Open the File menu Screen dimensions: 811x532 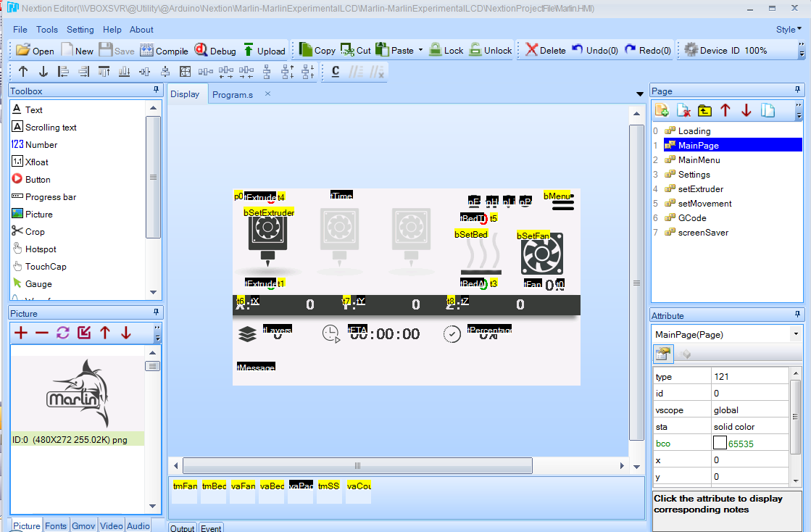pos(20,30)
